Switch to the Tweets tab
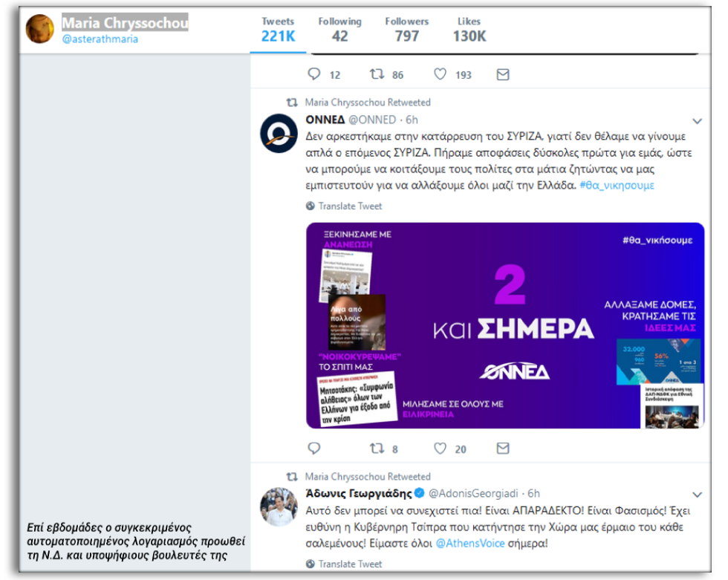Screen dimensions: 728x580 278,30
